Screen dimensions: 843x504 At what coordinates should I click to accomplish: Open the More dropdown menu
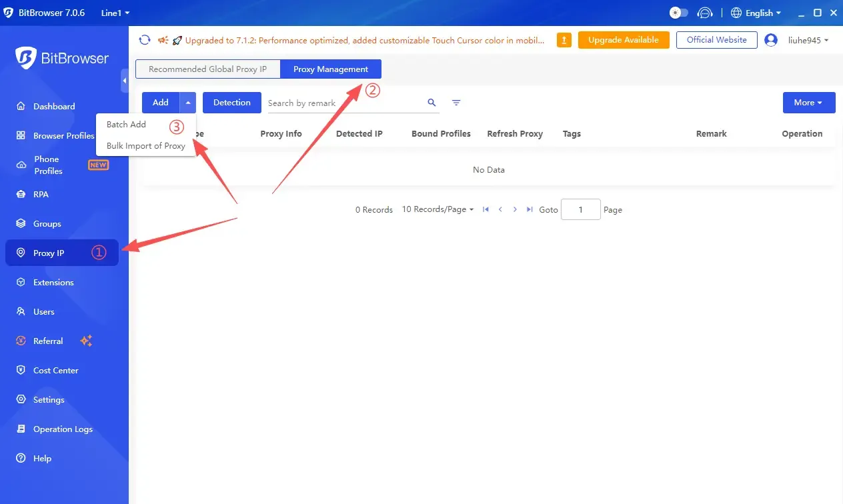[x=808, y=103]
